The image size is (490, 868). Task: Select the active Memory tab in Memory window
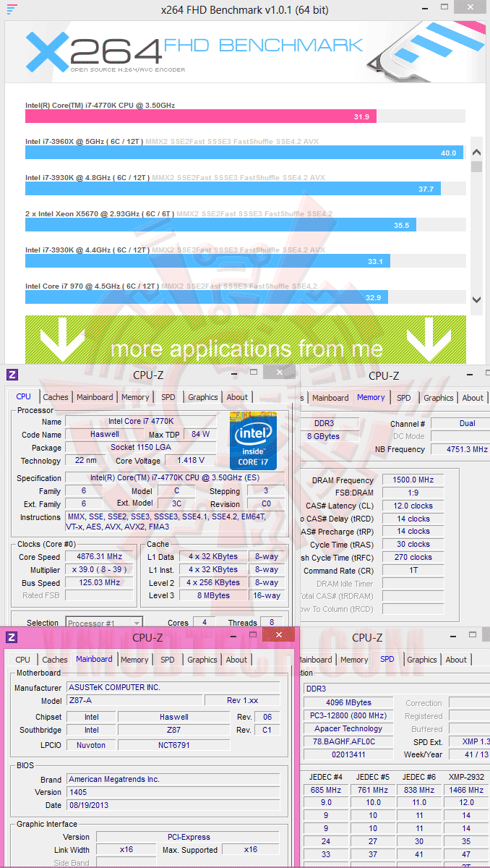pyautogui.click(x=371, y=397)
